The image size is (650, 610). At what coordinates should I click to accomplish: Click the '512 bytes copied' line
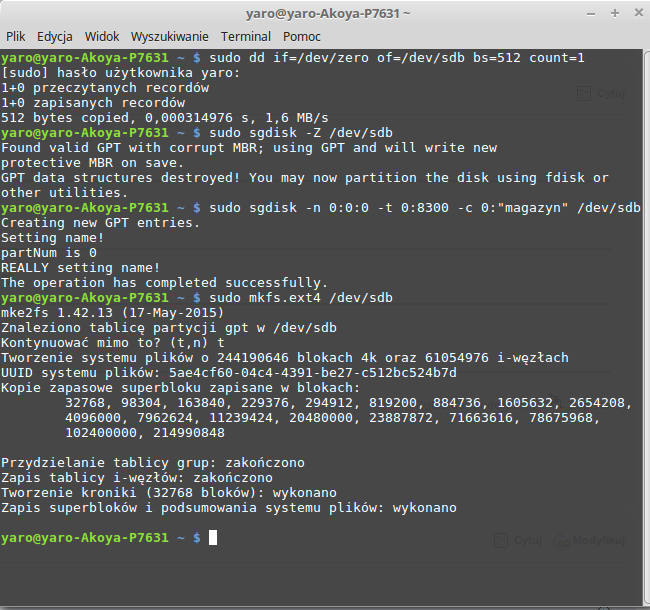coord(165,118)
